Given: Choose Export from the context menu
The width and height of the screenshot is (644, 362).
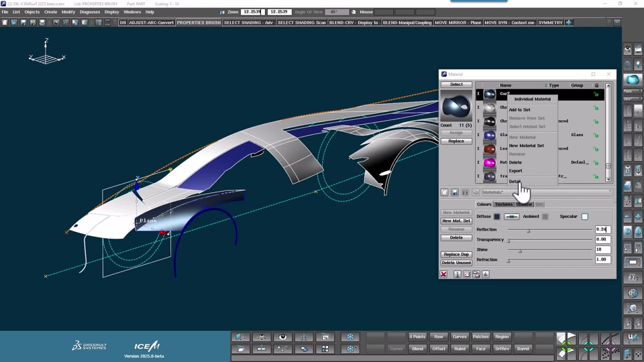Looking at the screenshot, I should 515,171.
